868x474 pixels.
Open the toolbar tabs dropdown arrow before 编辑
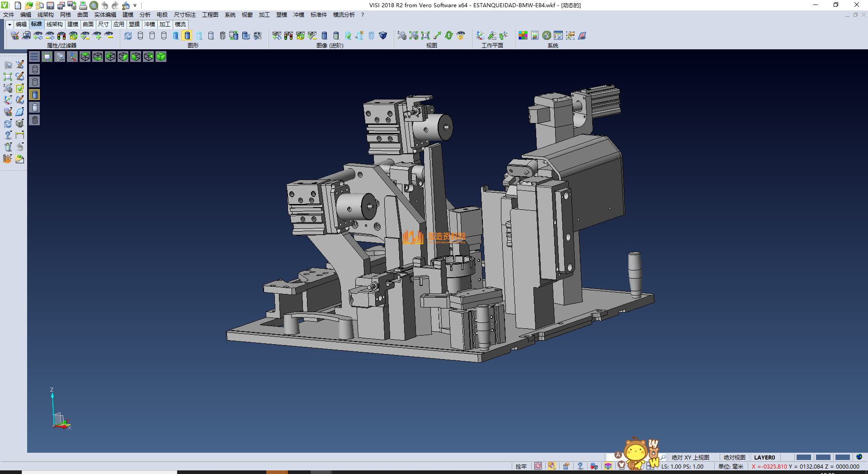9,24
